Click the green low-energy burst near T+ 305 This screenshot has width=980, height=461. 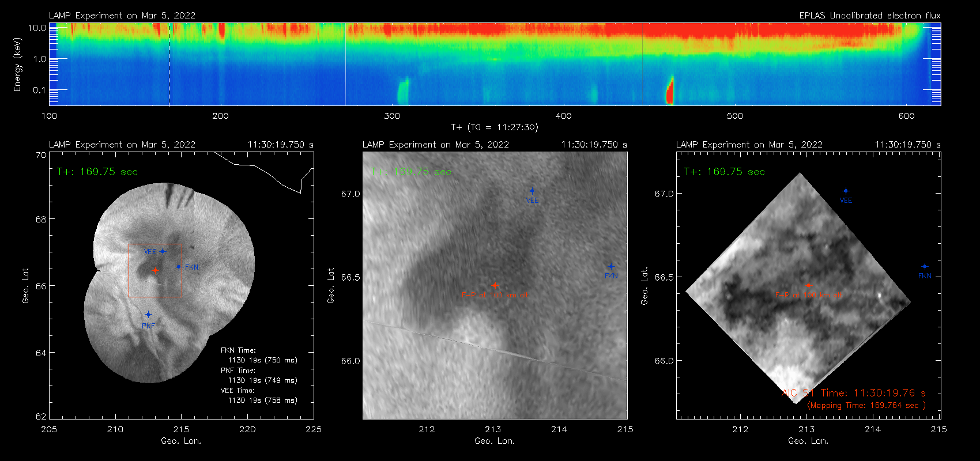[402, 91]
